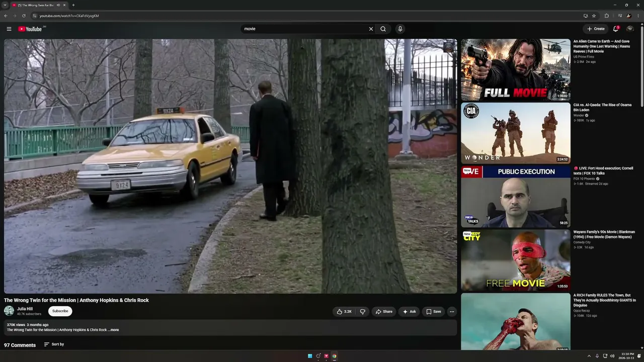Click Julia Hill channel avatar
Image resolution: width=644 pixels, height=362 pixels.
pyautogui.click(x=9, y=311)
